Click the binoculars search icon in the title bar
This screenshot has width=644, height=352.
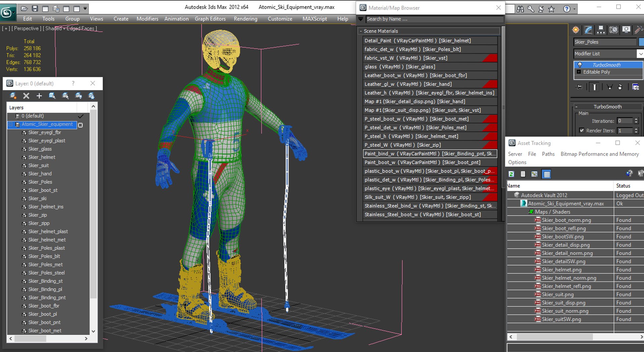(x=520, y=9)
